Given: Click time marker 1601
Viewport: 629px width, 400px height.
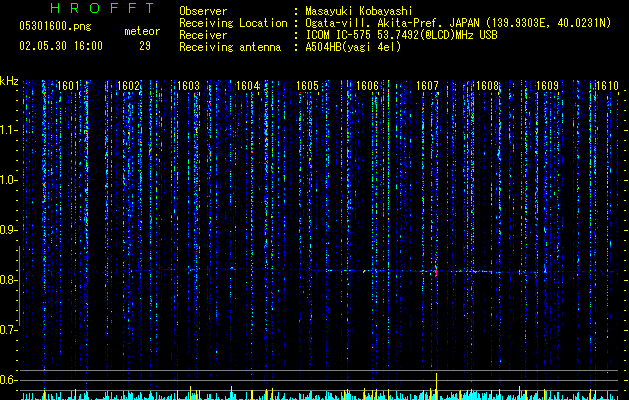Looking at the screenshot, I should coord(68,86).
